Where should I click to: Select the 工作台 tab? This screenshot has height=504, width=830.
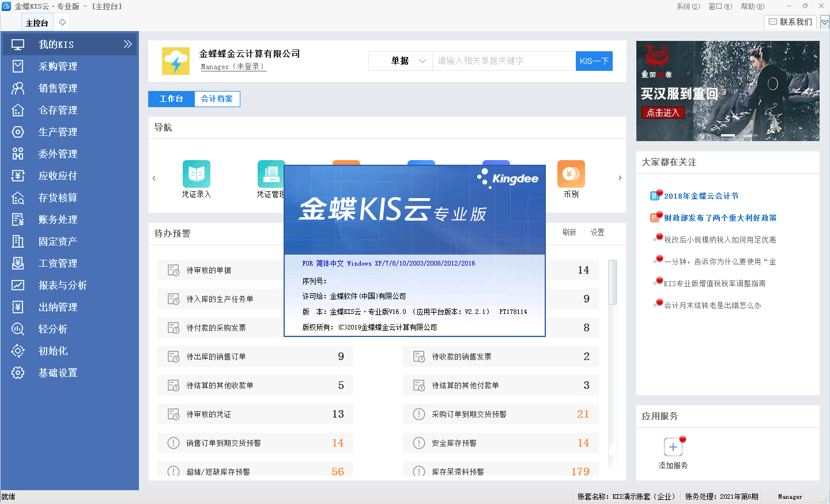(x=171, y=99)
